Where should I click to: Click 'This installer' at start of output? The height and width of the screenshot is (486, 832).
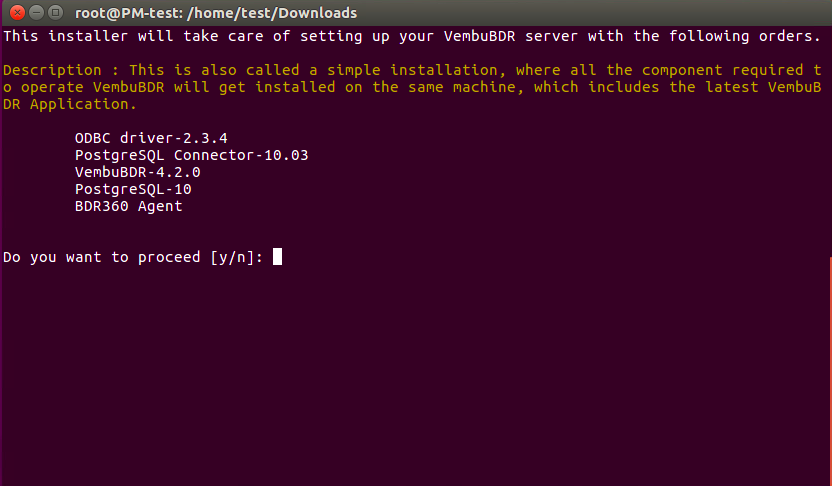[x=66, y=36]
